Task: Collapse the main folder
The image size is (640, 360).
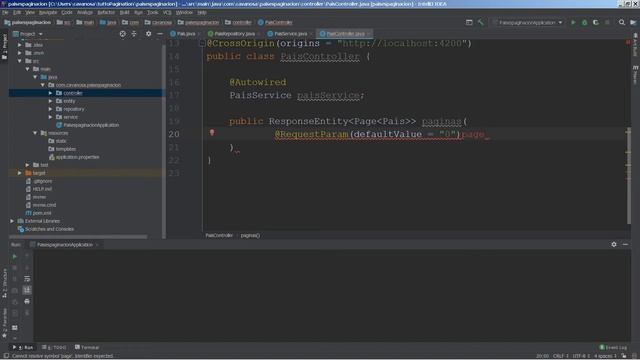Action: tap(27, 69)
